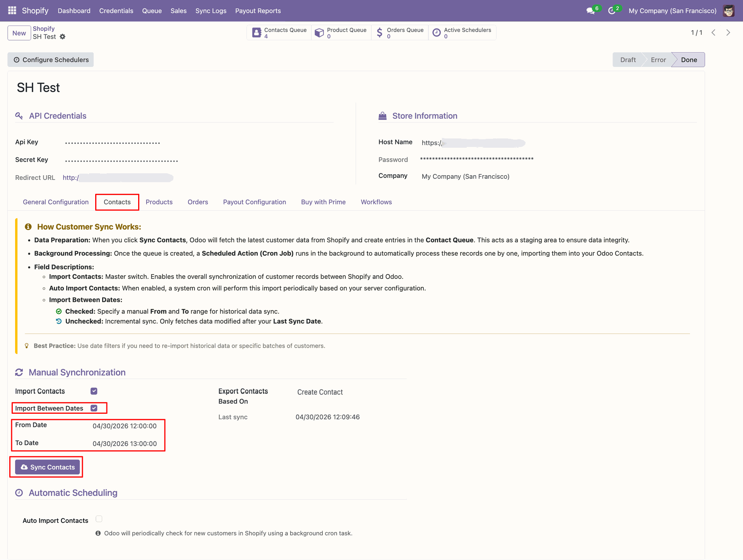Click the API Credentials key icon
The image size is (743, 560).
(19, 116)
